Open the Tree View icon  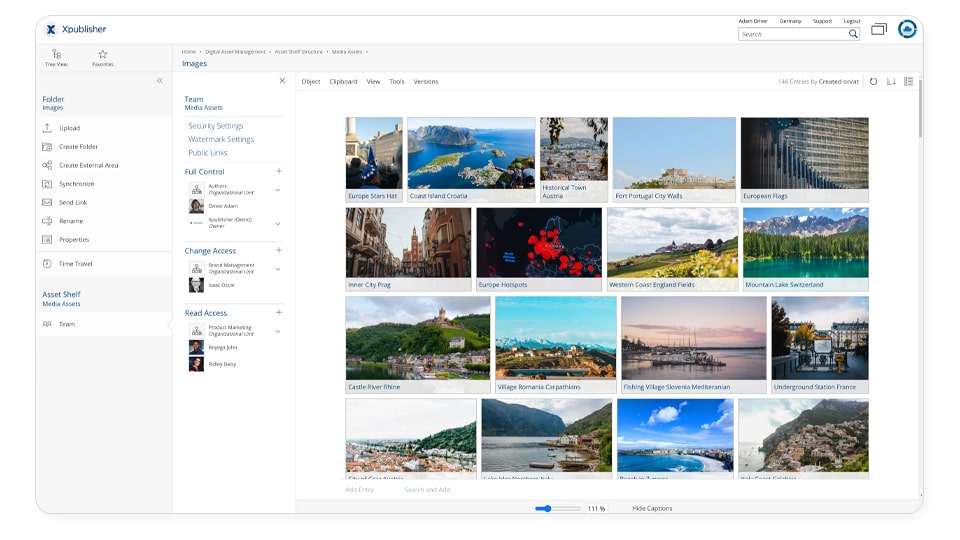tap(56, 54)
